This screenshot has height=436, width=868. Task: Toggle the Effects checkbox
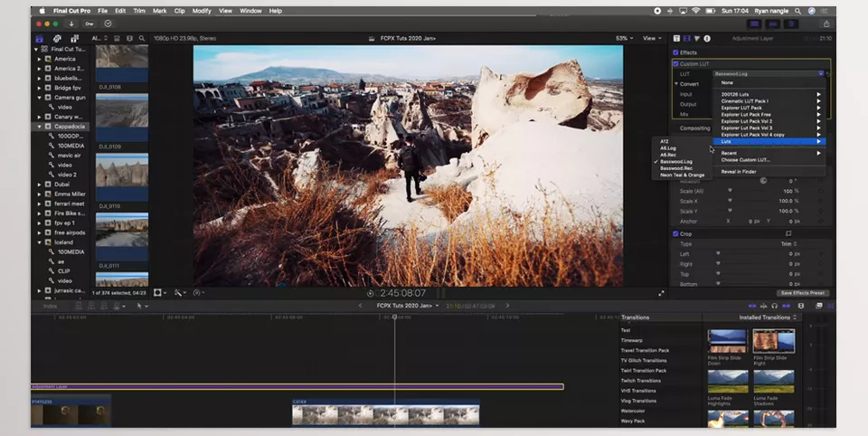point(675,52)
